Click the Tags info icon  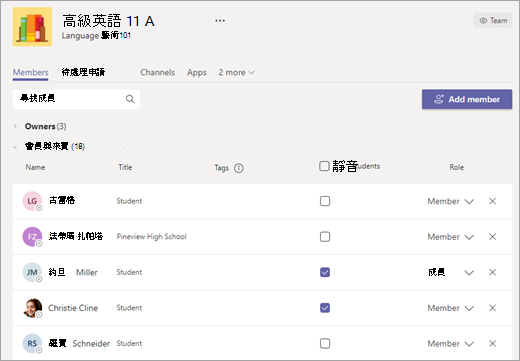[239, 168]
